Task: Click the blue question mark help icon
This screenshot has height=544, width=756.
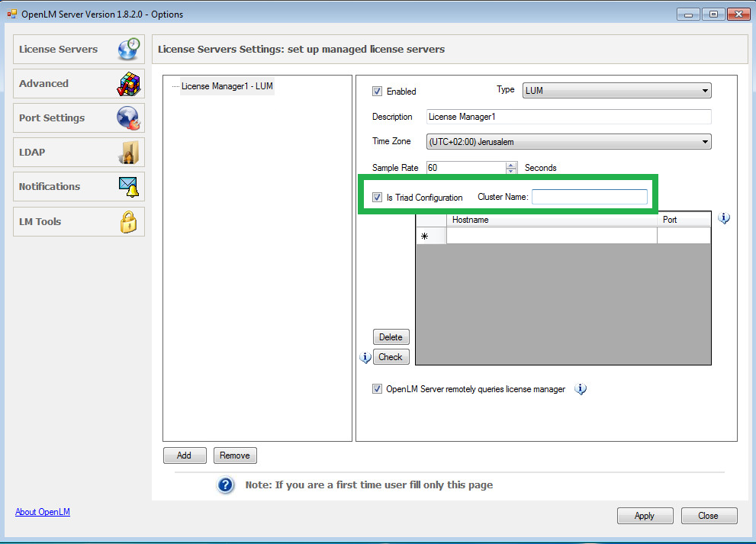Action: pos(225,484)
